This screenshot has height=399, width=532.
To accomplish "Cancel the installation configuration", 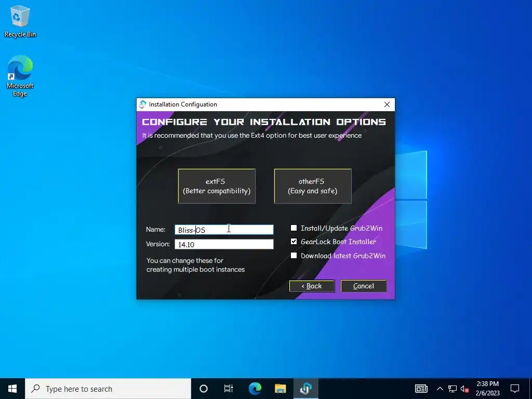I will [363, 286].
